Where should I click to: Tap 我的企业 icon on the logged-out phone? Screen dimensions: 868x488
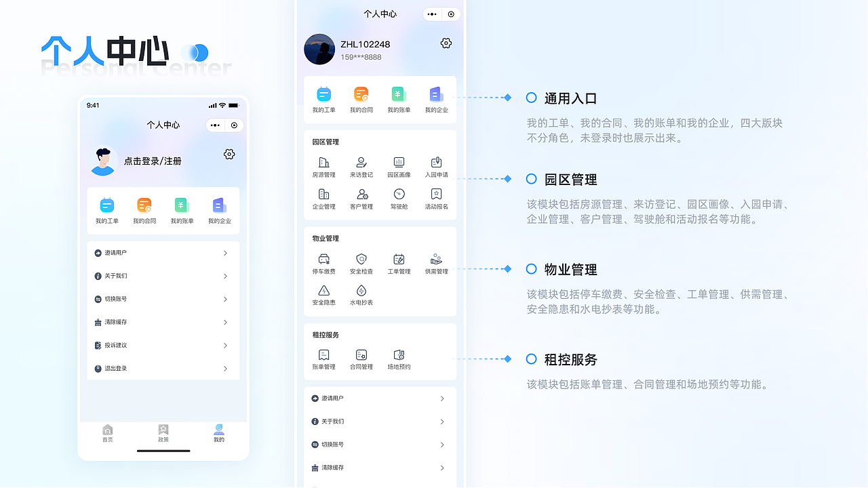pyautogui.click(x=220, y=205)
